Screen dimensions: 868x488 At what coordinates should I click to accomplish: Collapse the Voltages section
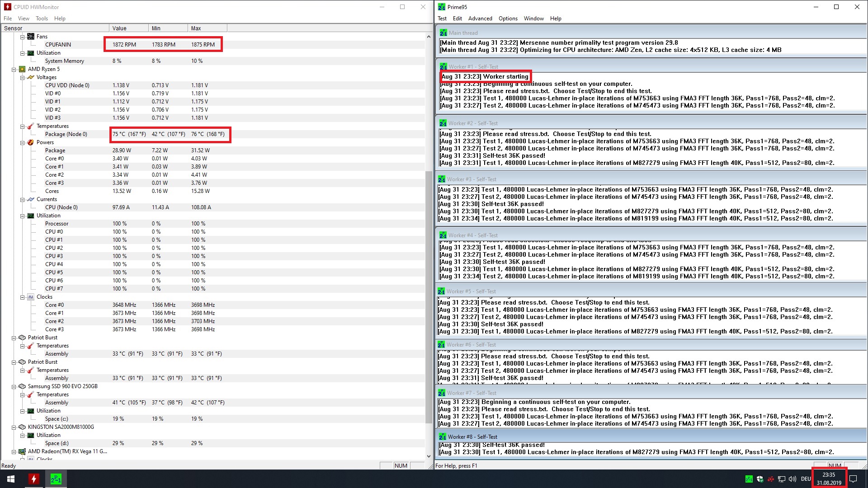22,78
